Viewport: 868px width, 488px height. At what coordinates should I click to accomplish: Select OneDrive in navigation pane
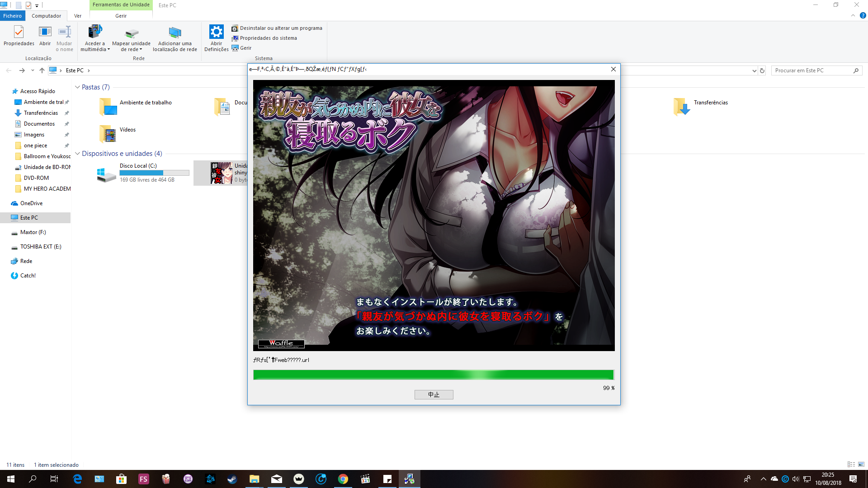pos(31,203)
